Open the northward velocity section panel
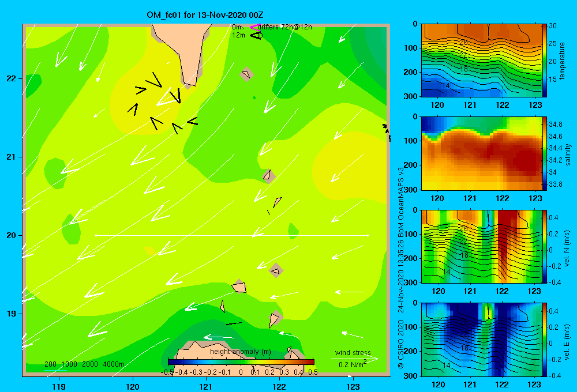Screen dimensions: 577x392 [481, 246]
